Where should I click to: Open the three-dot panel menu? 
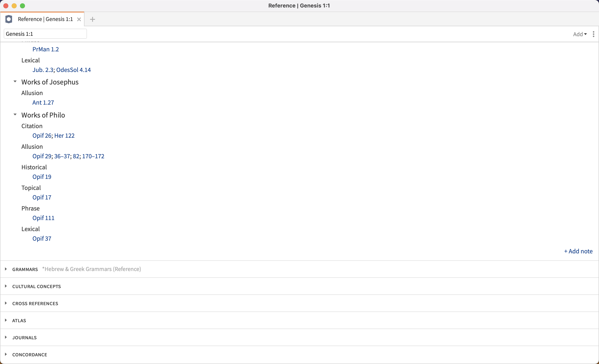click(593, 34)
